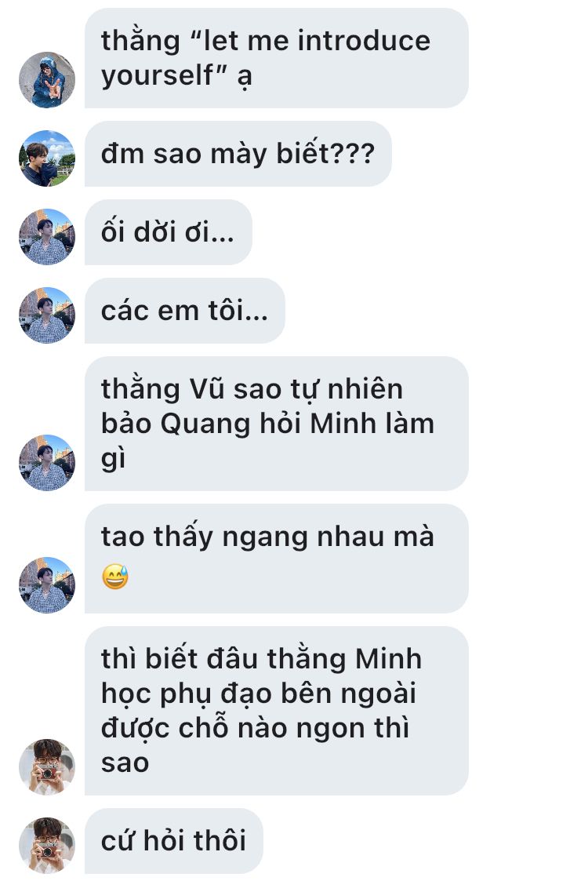Click the "cứ hỏi thôi" message bubble

click(x=173, y=840)
